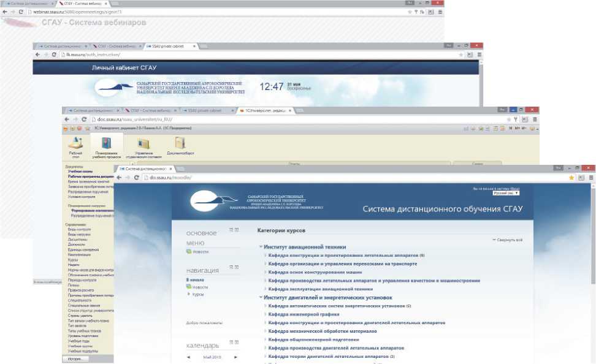Open Кафедра производства двигателей летательных аппаратов
This screenshot has height=364, width=596.
[x=336, y=348]
